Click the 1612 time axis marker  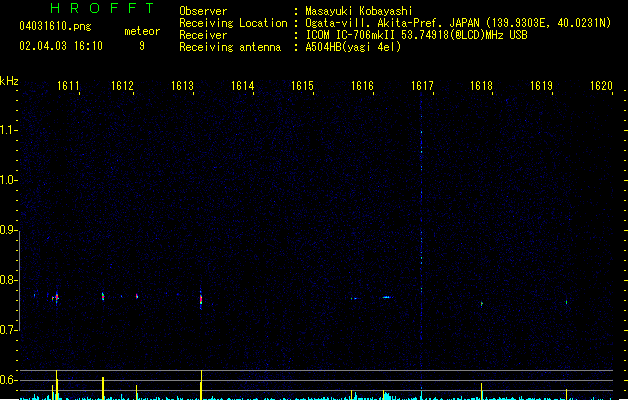pos(122,86)
